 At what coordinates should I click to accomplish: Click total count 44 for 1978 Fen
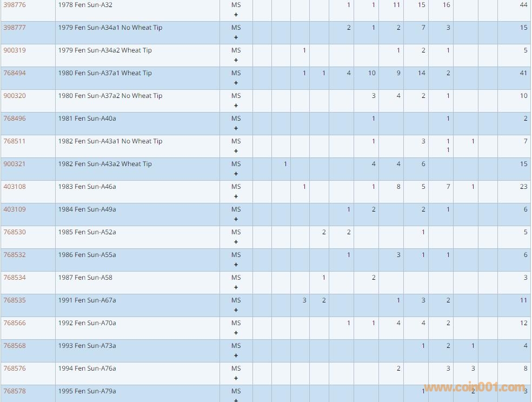523,5
